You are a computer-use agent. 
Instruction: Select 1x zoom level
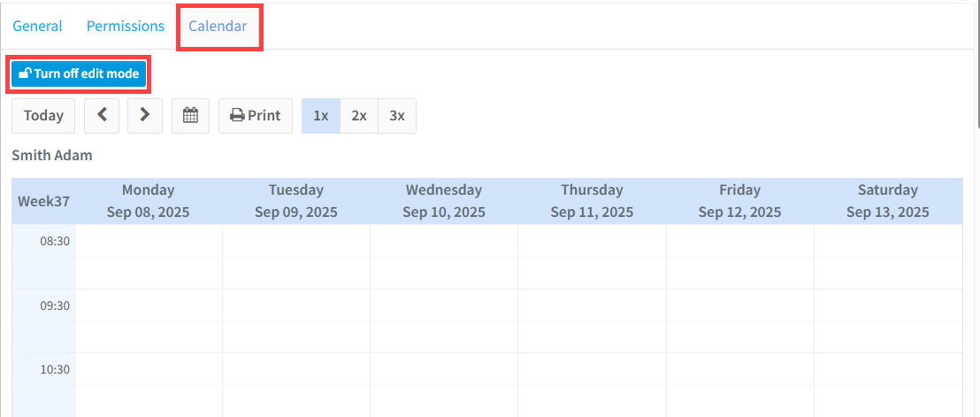(x=320, y=115)
